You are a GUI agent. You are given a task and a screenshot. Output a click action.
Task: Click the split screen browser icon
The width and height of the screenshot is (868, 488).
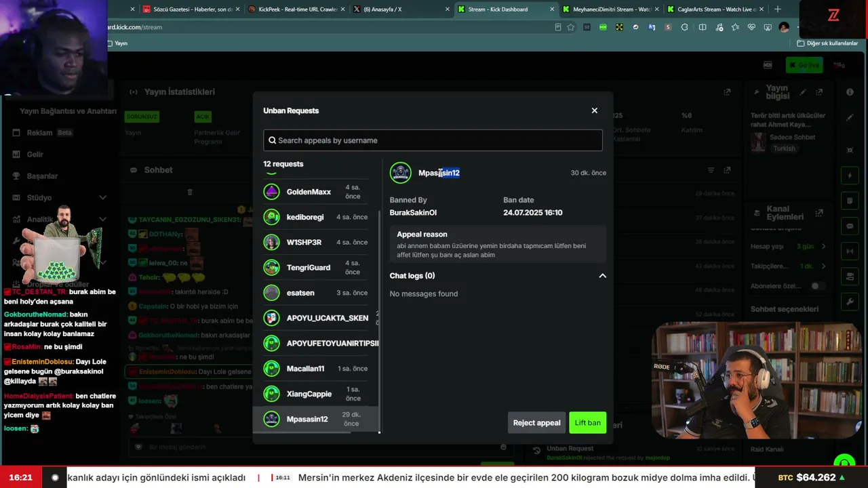[703, 27]
